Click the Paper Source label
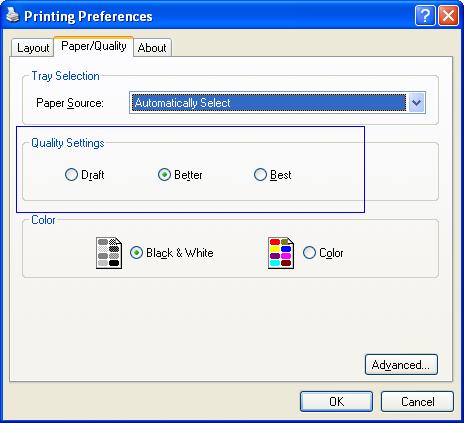Screen dimensions: 464x423 (x=70, y=103)
